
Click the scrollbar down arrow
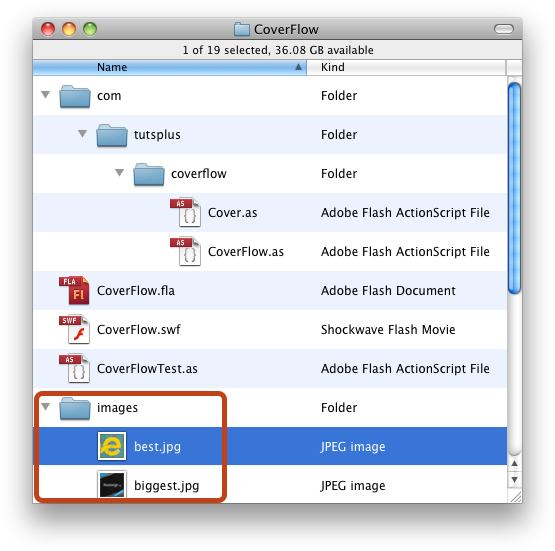click(x=514, y=480)
